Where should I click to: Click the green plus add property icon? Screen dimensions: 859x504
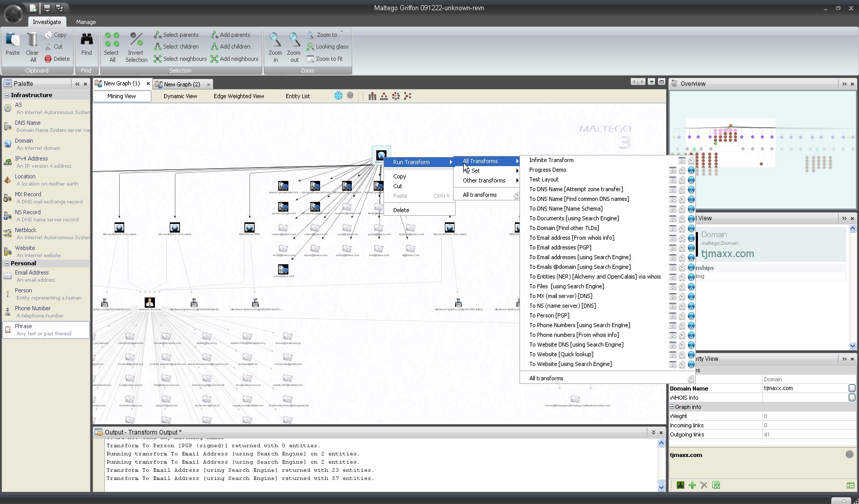[x=692, y=485]
